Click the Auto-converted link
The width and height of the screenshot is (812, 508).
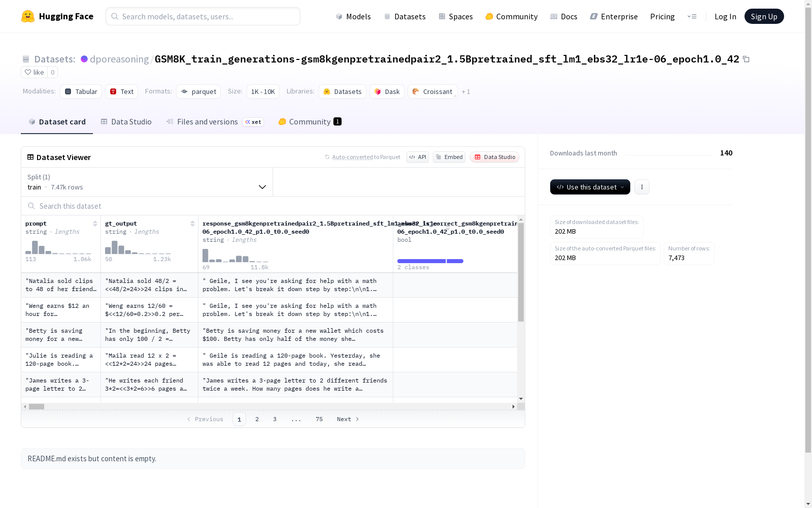(352, 157)
